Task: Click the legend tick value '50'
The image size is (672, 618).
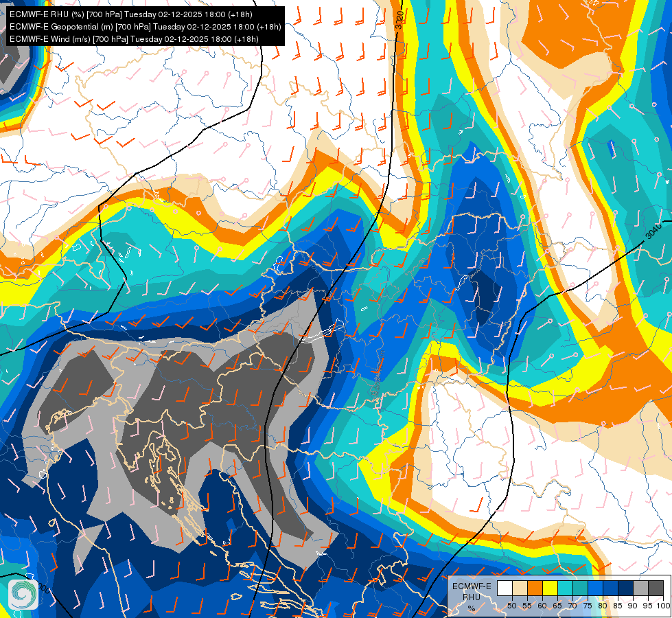Action: pos(512,606)
